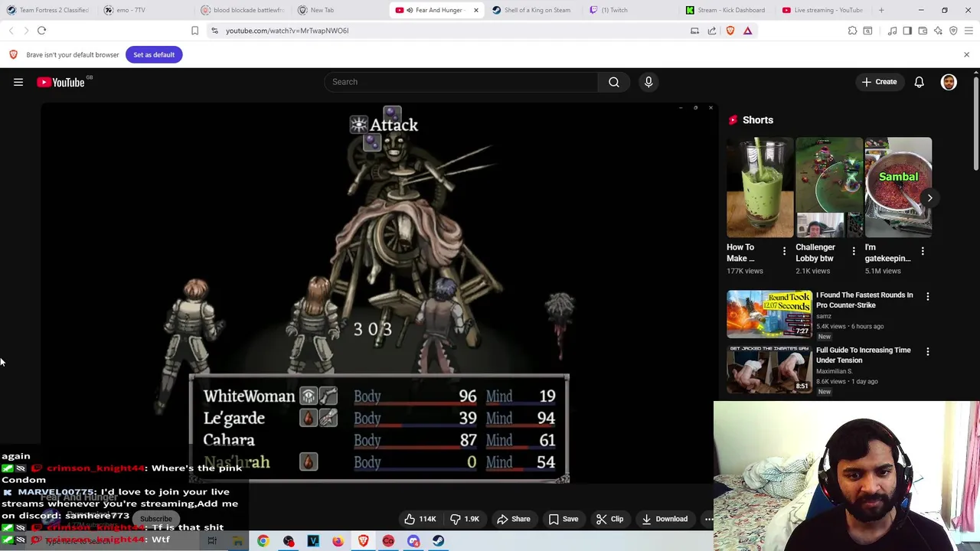Open Firefox from the taskbar
The height and width of the screenshot is (551, 980).
pos(338,541)
